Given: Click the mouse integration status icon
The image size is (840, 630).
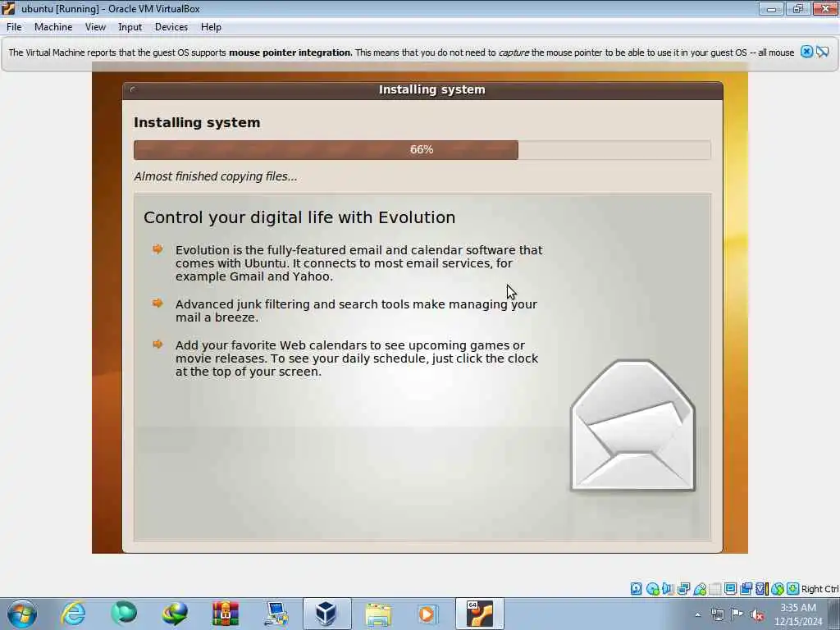Looking at the screenshot, I should 778,589.
